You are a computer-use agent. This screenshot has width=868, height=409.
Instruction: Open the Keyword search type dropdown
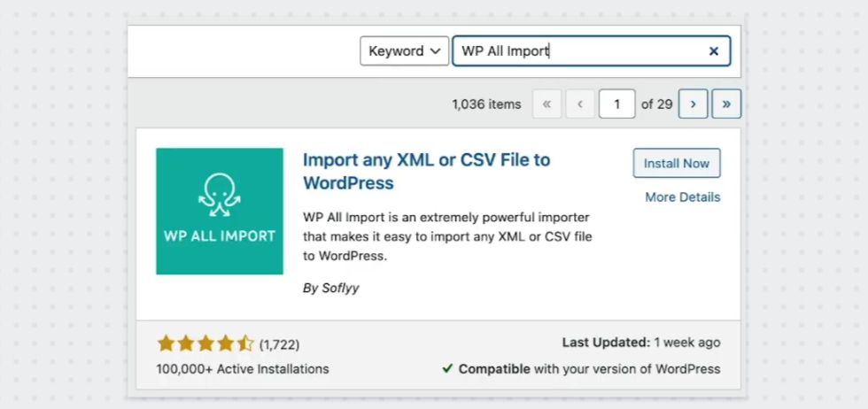tap(404, 51)
